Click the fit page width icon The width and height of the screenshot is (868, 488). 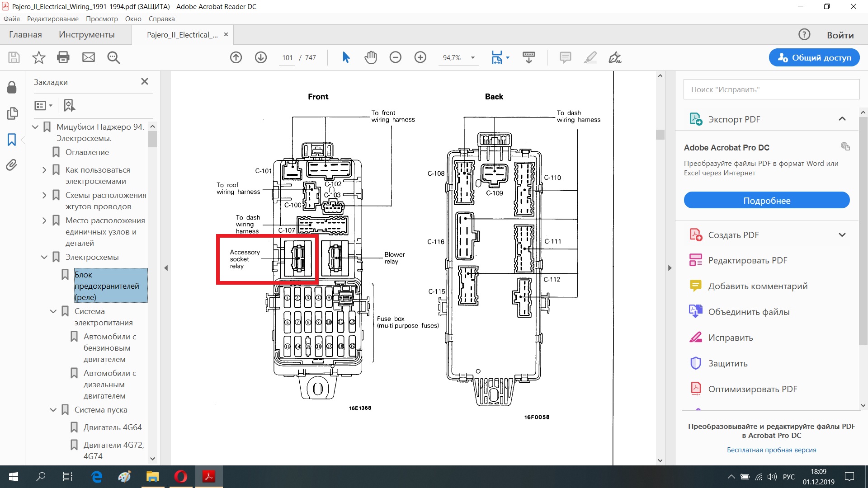point(497,57)
